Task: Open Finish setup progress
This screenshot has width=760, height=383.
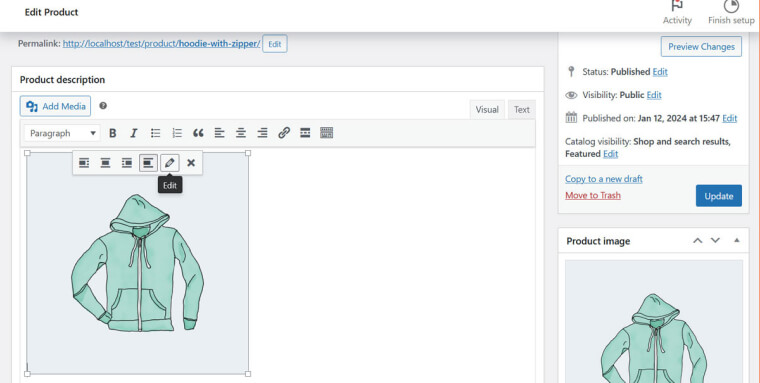Action: tap(731, 13)
